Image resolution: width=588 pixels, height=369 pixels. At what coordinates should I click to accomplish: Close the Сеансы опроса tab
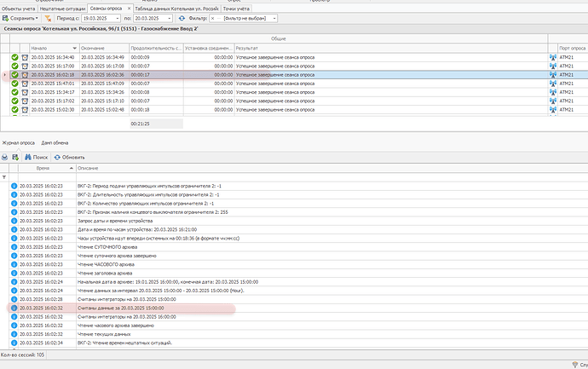click(129, 9)
